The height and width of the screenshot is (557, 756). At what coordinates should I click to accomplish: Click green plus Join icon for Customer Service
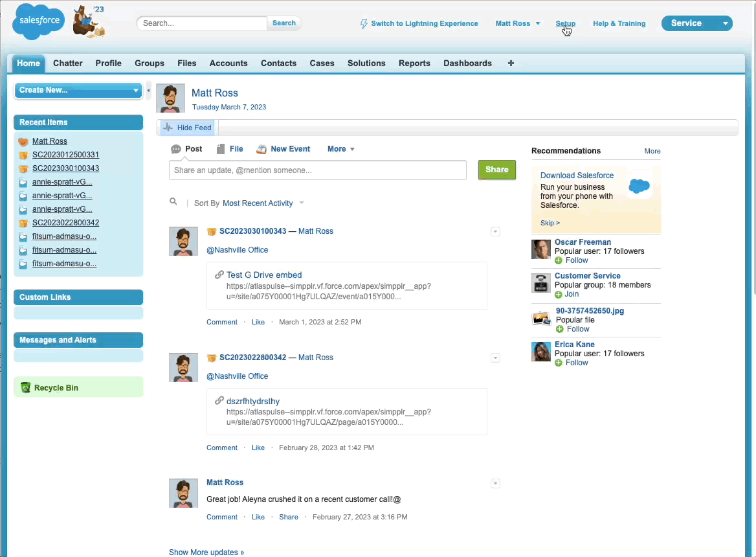click(559, 294)
